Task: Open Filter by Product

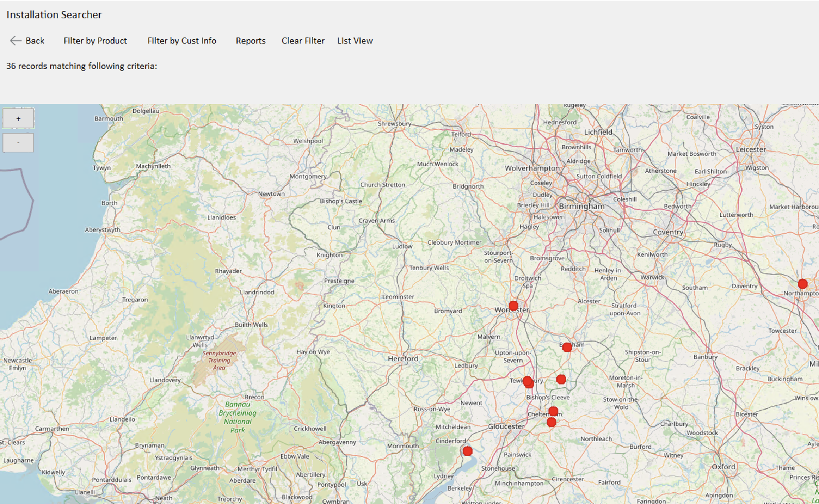Action: pyautogui.click(x=95, y=41)
